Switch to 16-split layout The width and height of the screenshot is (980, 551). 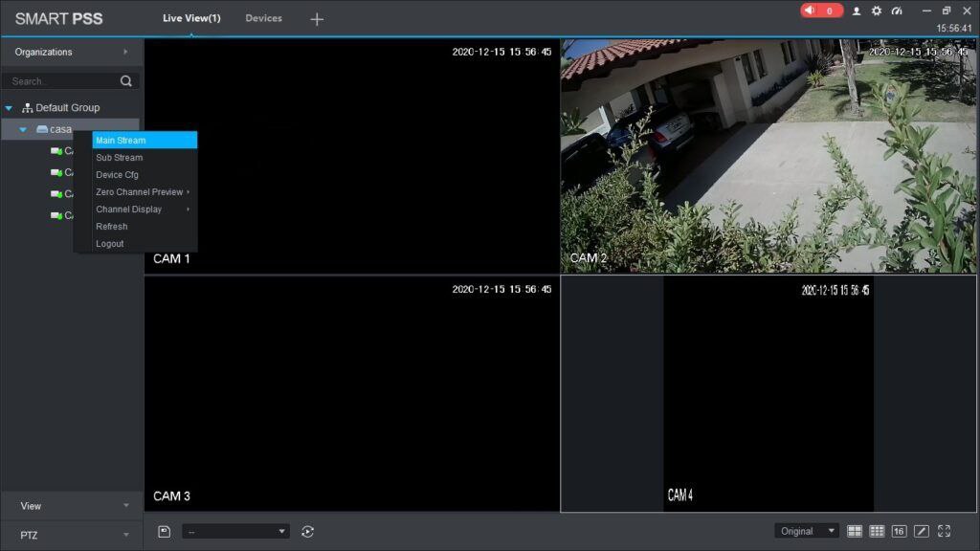[899, 531]
